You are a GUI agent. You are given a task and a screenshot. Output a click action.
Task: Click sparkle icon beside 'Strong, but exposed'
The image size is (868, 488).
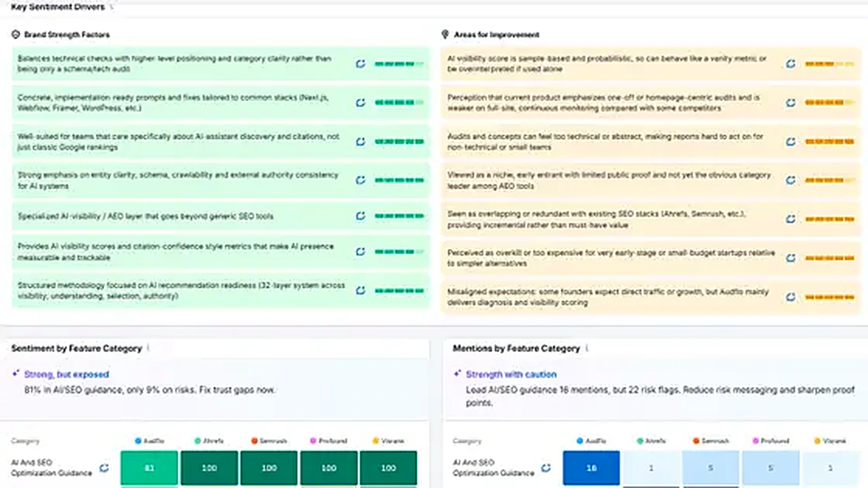point(16,373)
